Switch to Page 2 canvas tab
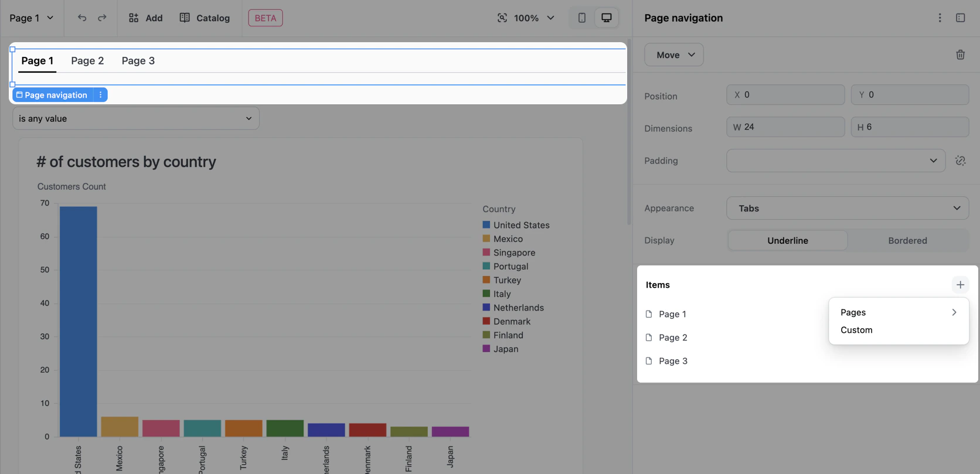Screen dimensions: 980x474 tap(87, 61)
